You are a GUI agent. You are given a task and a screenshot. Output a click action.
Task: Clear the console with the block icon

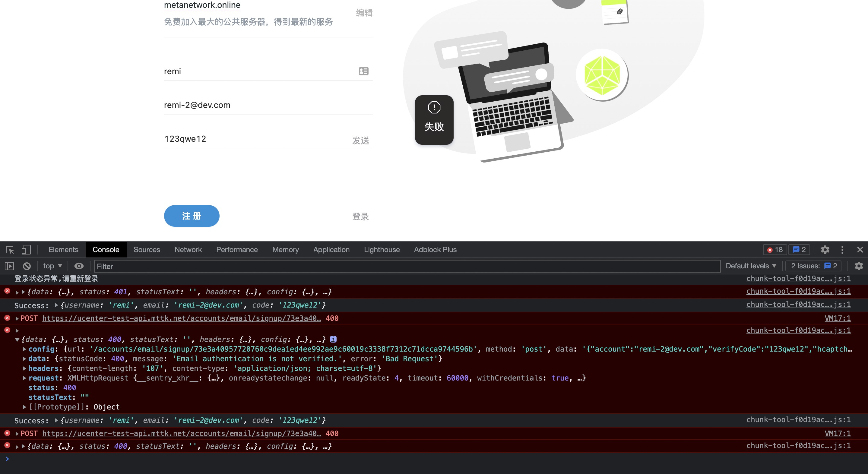pos(27,266)
